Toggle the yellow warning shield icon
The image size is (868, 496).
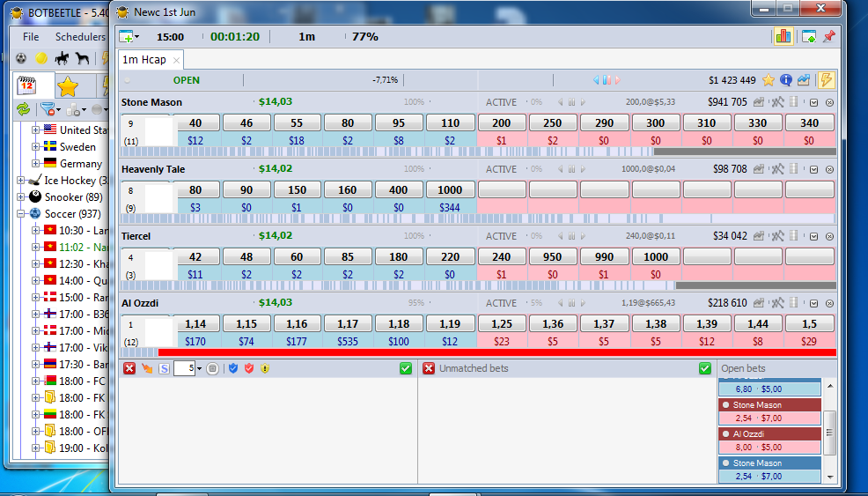pyautogui.click(x=265, y=368)
